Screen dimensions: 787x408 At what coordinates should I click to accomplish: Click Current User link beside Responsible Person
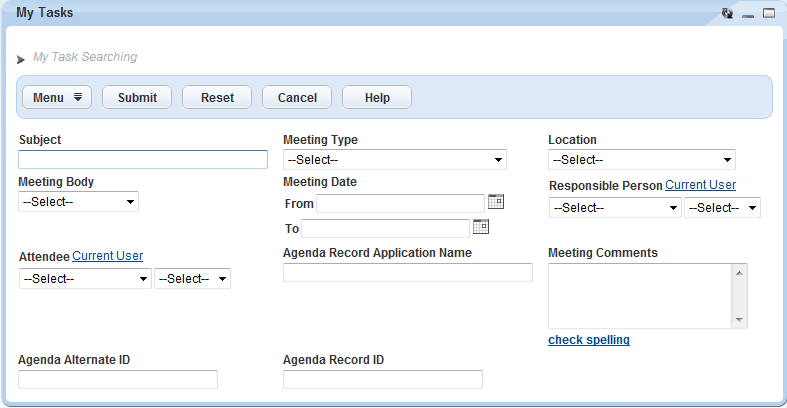click(700, 185)
